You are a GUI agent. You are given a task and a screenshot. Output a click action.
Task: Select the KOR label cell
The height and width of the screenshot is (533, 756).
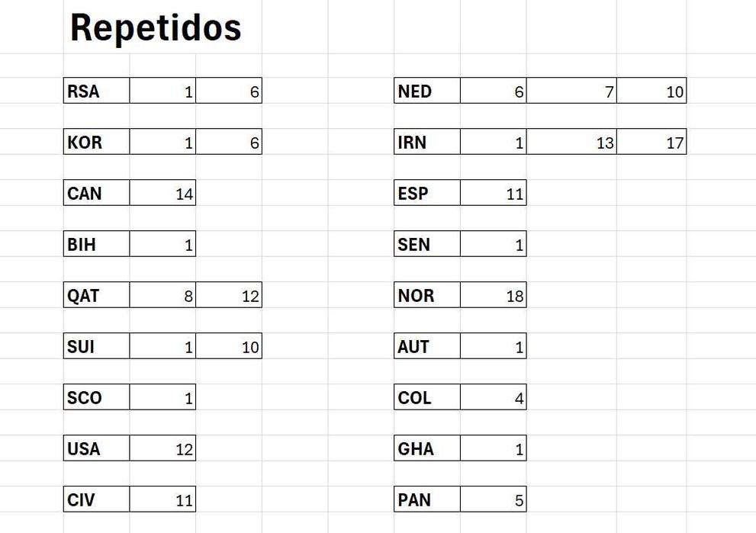click(96, 141)
